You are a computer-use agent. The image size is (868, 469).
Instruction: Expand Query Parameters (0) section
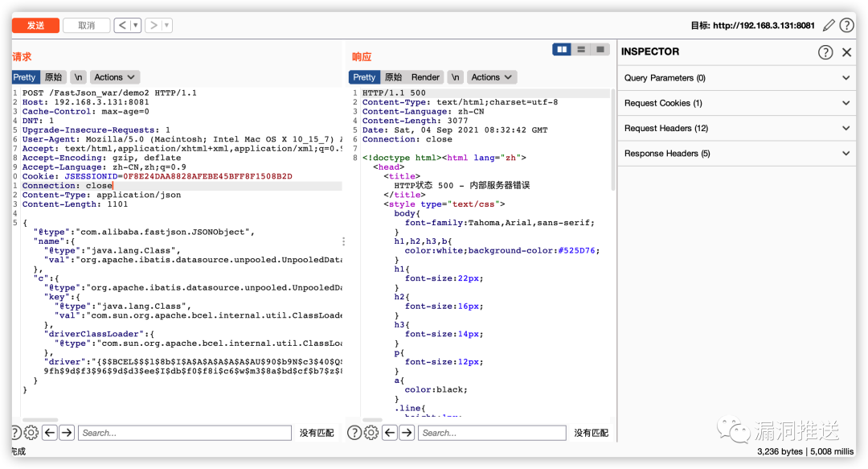click(737, 78)
